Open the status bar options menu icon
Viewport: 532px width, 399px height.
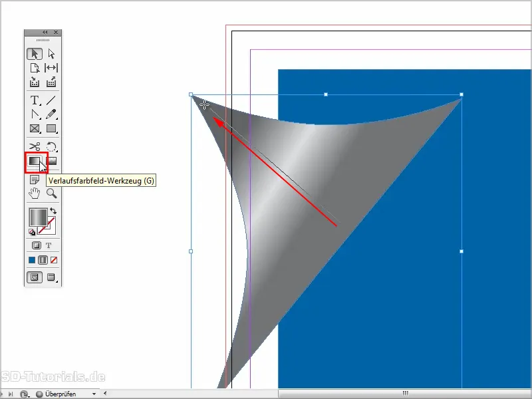(24, 394)
